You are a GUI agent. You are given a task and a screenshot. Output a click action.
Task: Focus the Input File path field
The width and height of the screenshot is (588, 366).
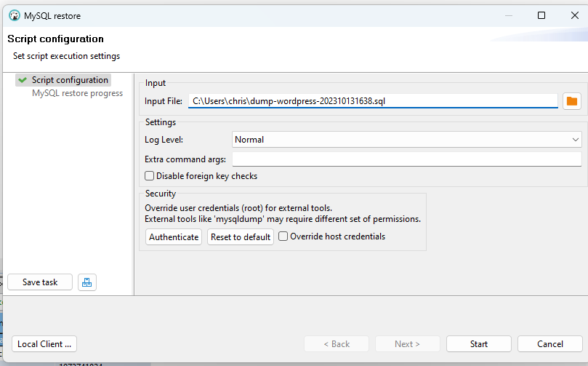tap(372, 101)
